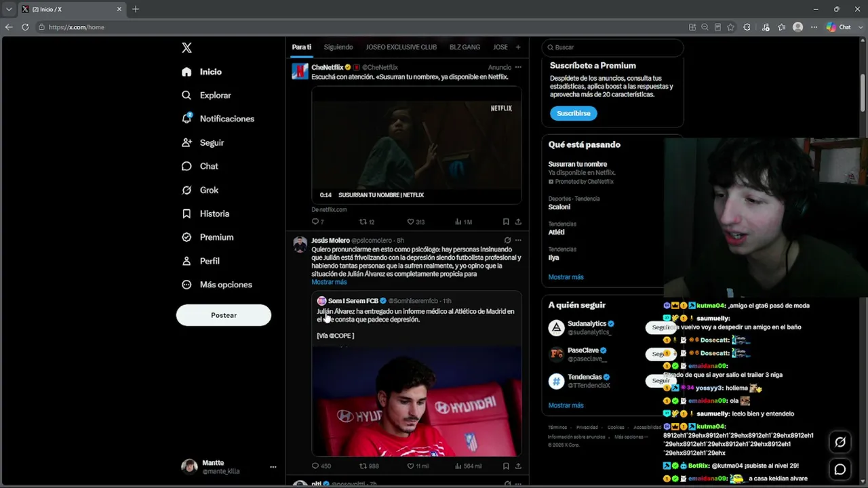
Task: Reply to the CheNetflix ad post
Action: point(317,222)
